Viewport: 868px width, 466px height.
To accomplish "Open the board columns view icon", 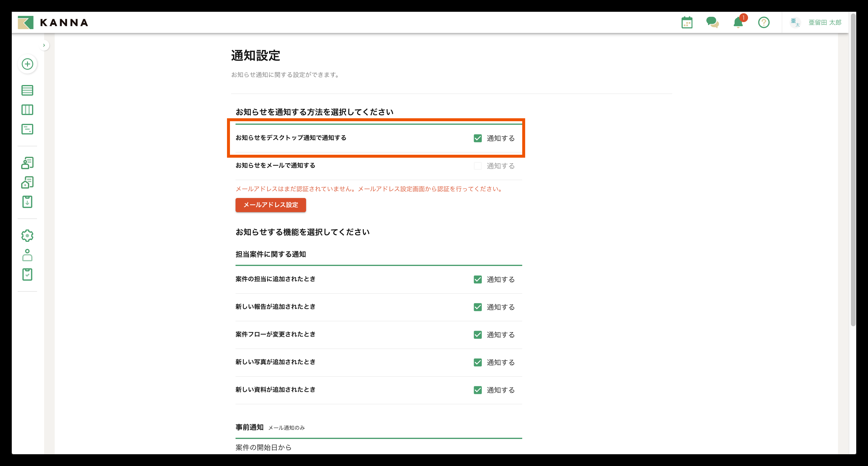I will pyautogui.click(x=27, y=110).
